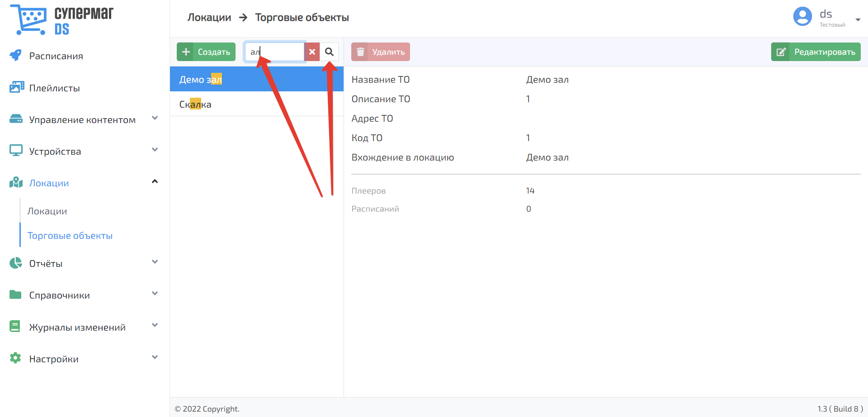The width and height of the screenshot is (868, 417).
Task: Click the trash icon on Удалить
Action: click(360, 52)
